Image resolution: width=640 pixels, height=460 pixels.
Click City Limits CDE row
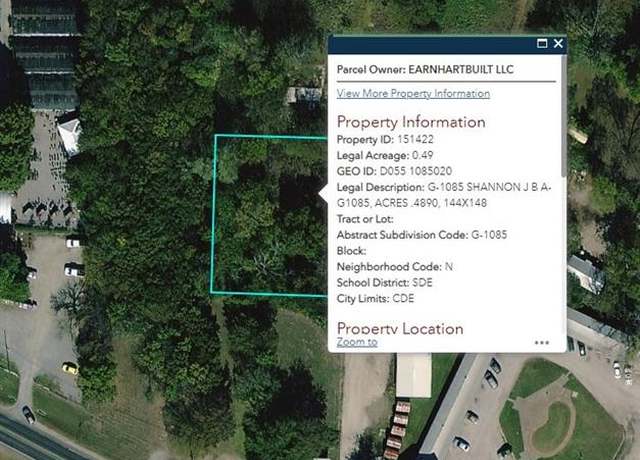(375, 299)
